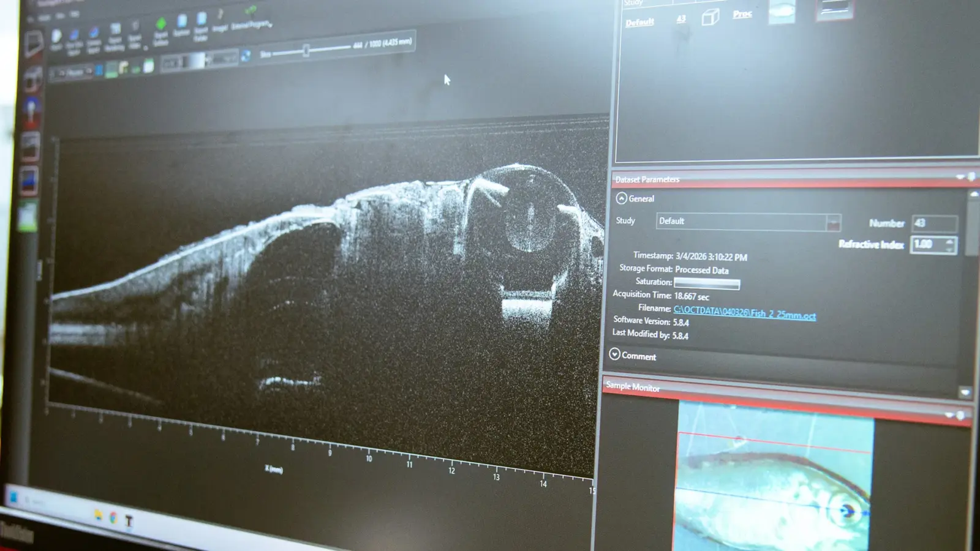
Task: Open File Explorer from Windows taskbar
Action: [x=98, y=515]
